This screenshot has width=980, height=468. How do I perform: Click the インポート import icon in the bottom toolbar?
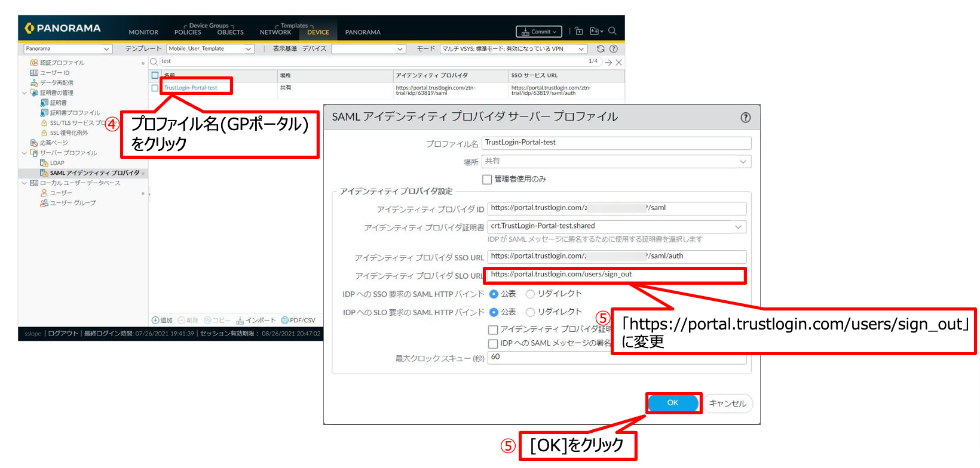point(240,321)
